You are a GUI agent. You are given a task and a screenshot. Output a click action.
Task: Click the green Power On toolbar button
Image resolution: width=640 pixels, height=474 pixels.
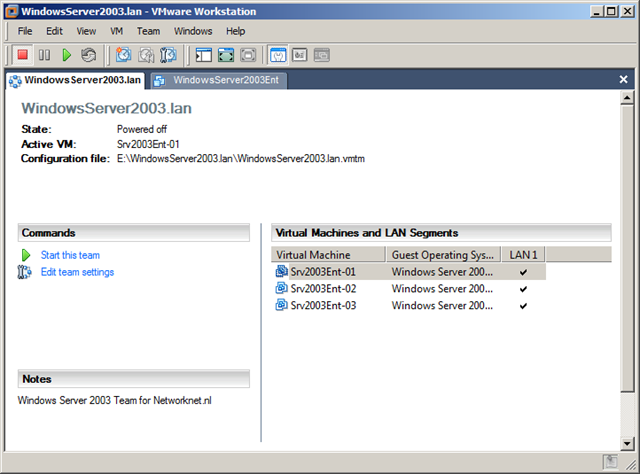click(67, 55)
